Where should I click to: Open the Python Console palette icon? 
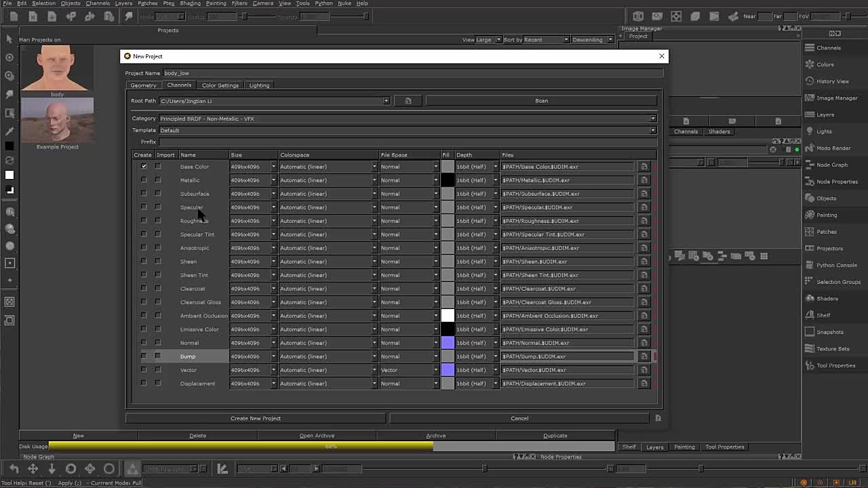(810, 265)
